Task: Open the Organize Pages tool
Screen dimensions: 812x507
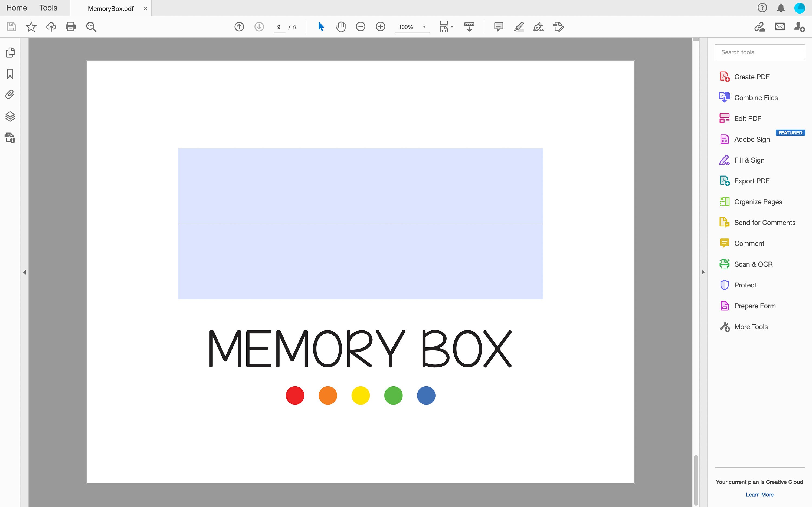Action: [x=758, y=201]
